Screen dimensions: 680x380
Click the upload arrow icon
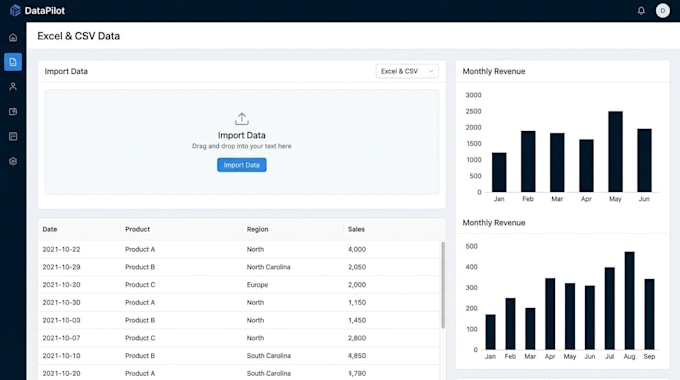[242, 119]
